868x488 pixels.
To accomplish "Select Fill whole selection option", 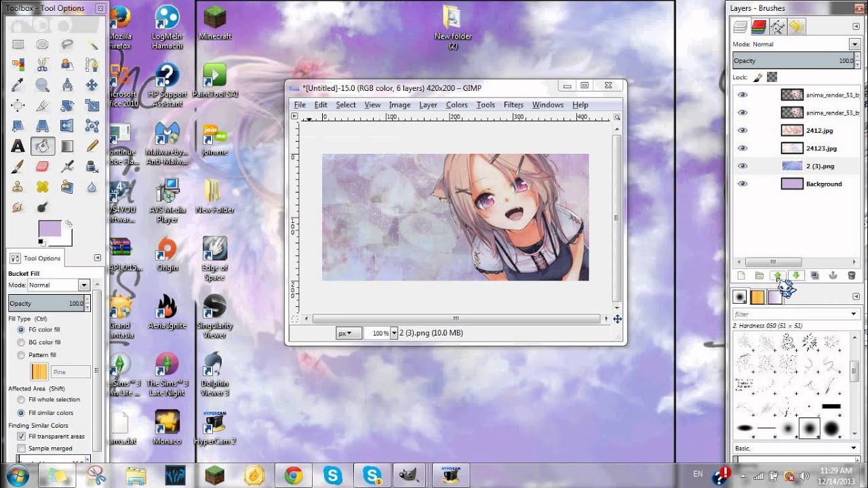I will pos(21,400).
